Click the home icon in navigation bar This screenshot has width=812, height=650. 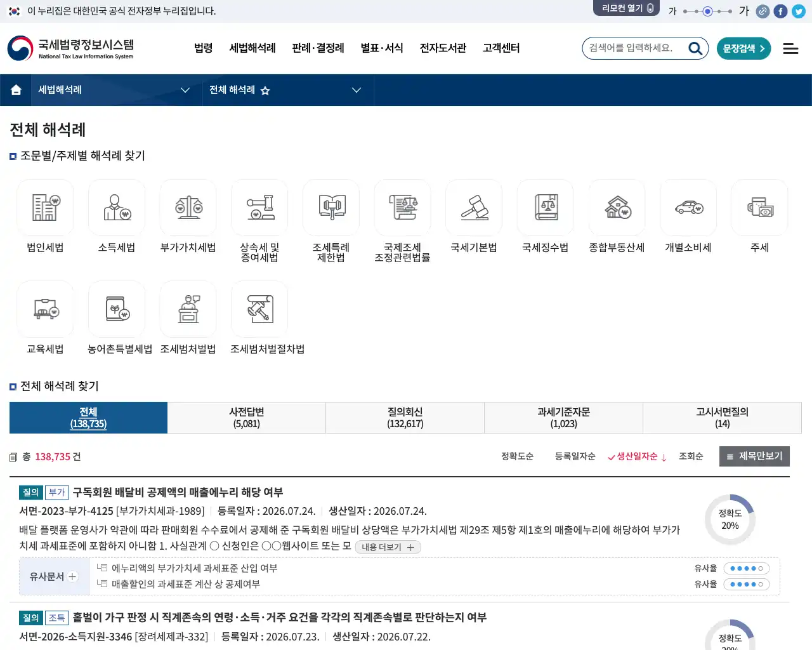(16, 90)
